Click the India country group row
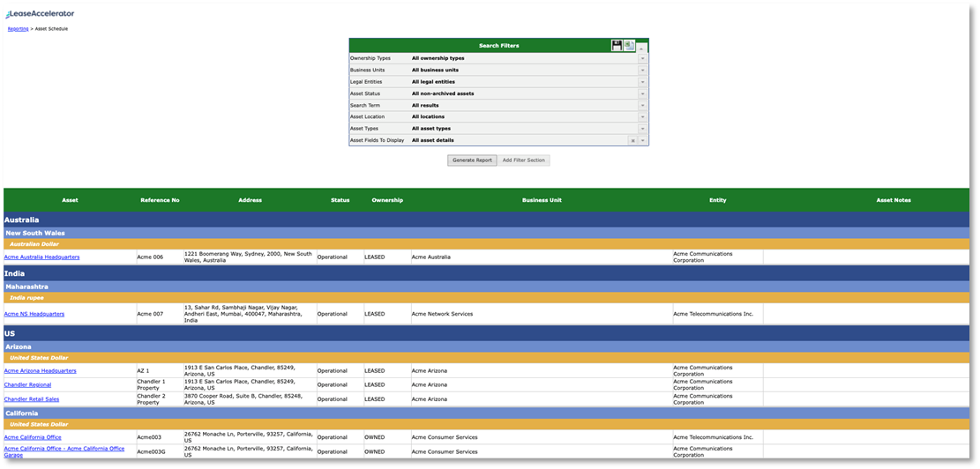The image size is (980, 469). pos(486,273)
